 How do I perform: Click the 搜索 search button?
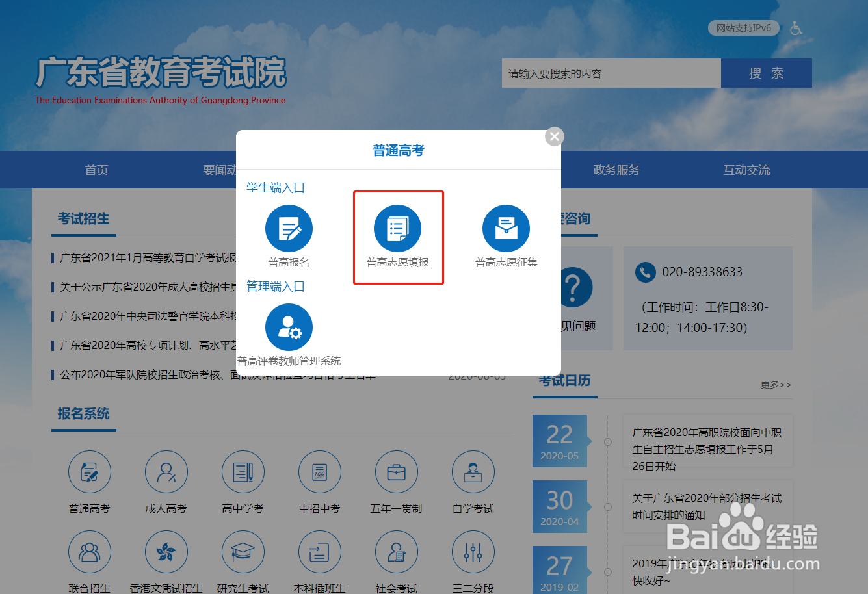(766, 73)
